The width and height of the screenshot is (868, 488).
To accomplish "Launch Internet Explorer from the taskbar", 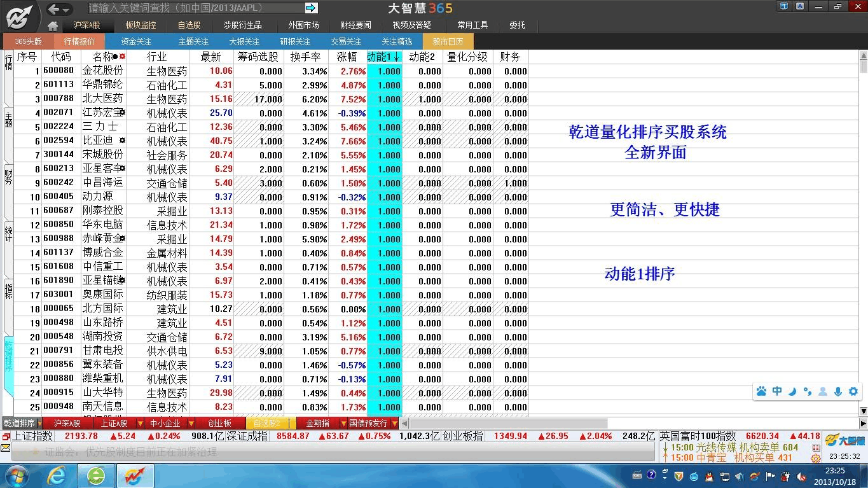I will [x=57, y=475].
